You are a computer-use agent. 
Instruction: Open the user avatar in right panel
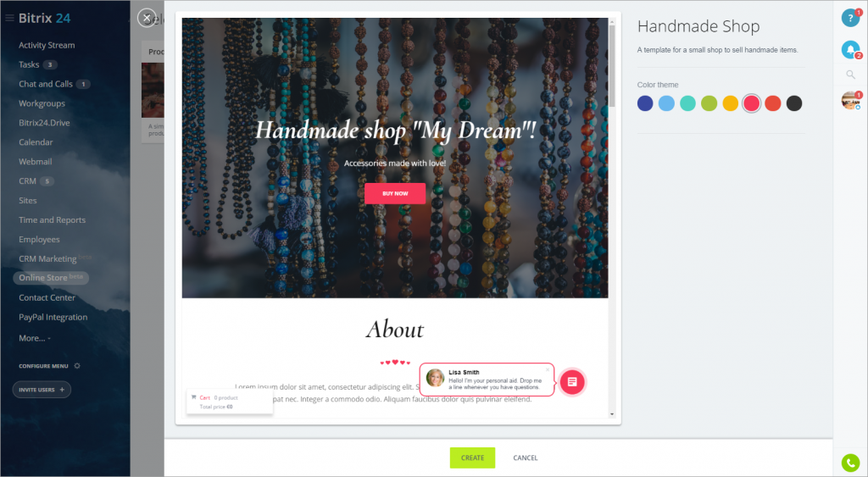850,100
